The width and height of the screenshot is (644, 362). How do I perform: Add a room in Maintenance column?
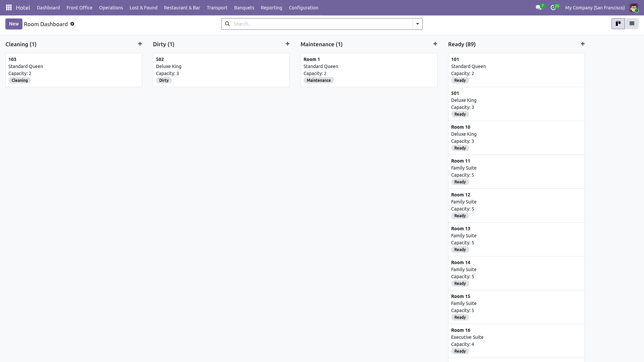coord(435,44)
